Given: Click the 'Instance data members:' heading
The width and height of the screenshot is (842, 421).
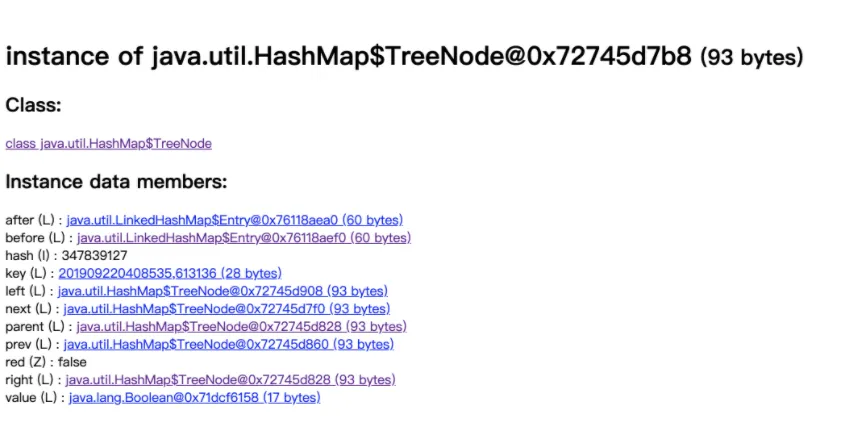Looking at the screenshot, I should click(116, 183).
